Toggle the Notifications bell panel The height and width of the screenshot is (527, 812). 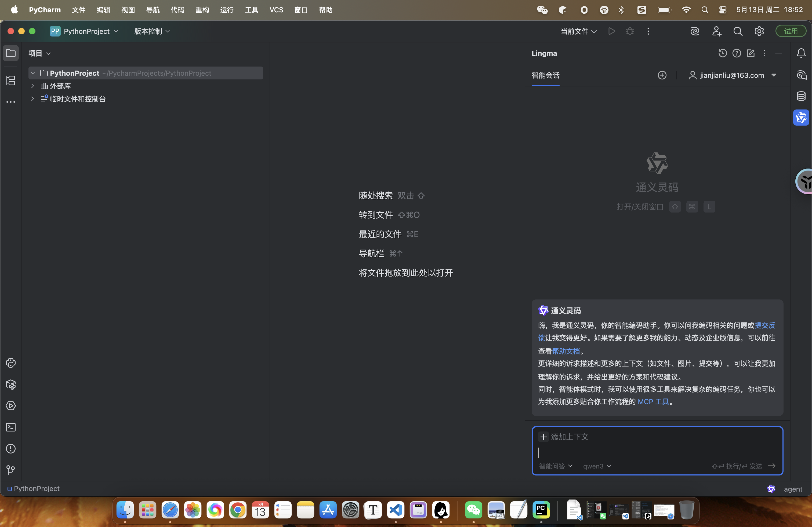[801, 53]
